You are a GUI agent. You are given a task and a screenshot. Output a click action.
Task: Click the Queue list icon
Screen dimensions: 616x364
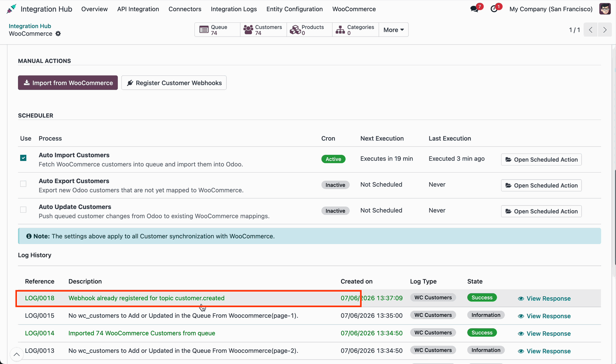pos(204,30)
